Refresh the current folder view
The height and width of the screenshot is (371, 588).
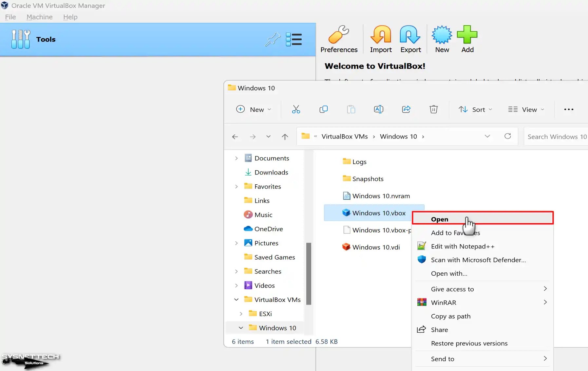[x=508, y=136]
